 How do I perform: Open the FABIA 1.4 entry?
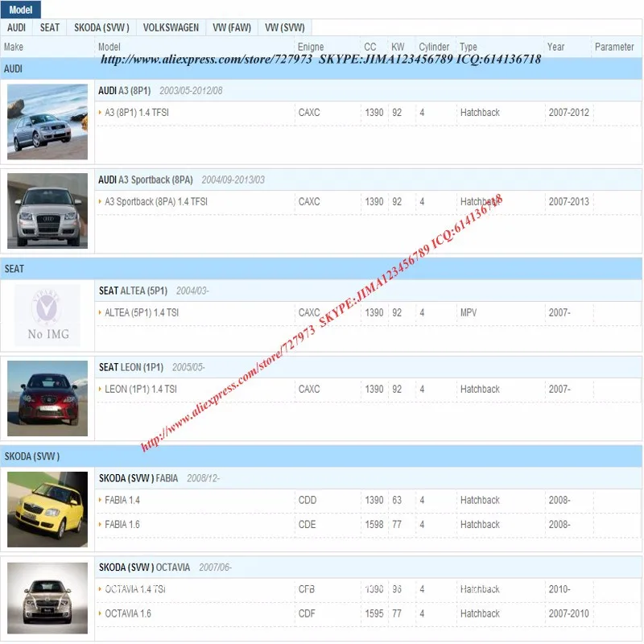click(122, 500)
